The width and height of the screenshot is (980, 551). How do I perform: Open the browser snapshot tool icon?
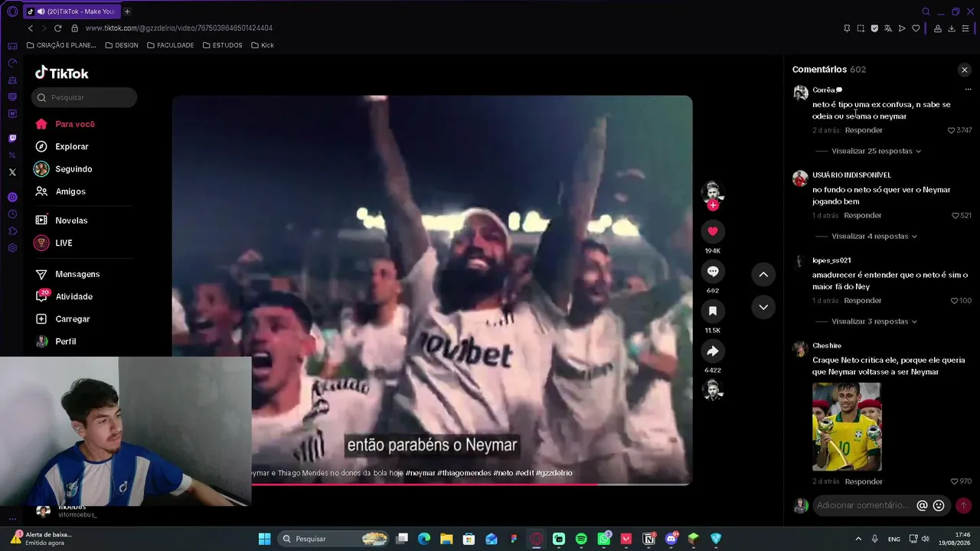[861, 28]
